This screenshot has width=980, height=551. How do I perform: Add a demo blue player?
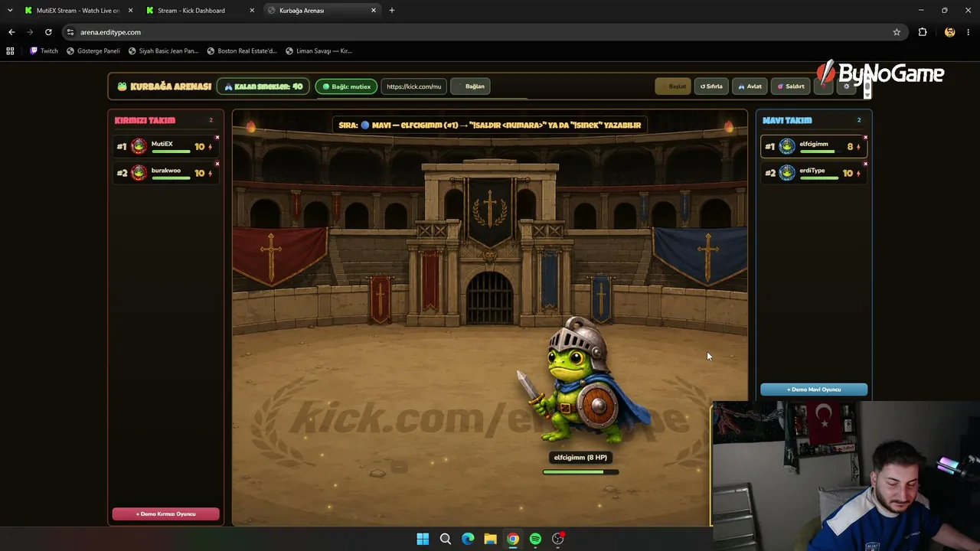click(x=814, y=390)
